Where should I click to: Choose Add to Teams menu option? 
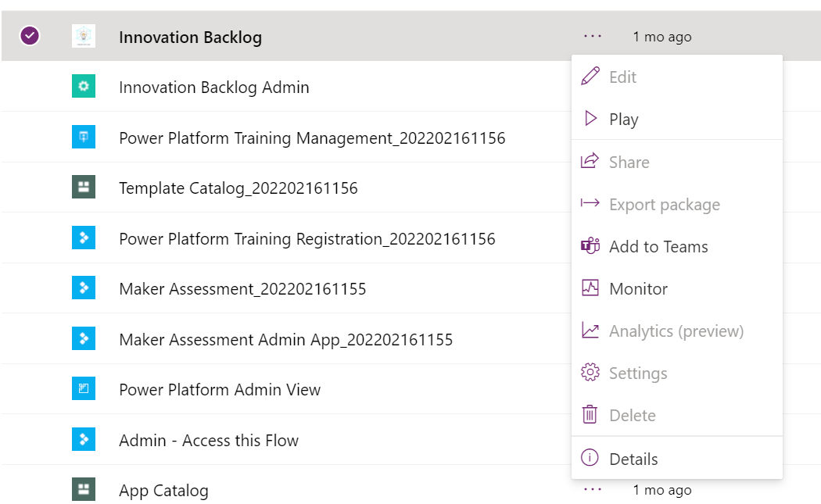(658, 247)
